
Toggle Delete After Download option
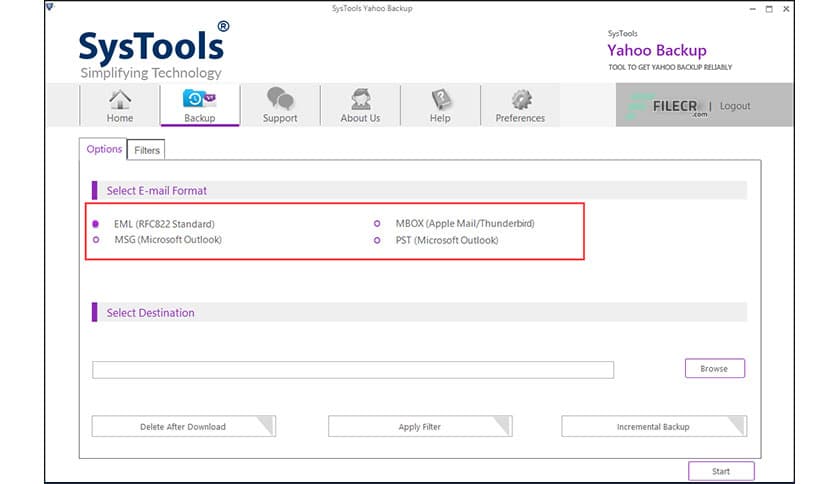(183, 426)
